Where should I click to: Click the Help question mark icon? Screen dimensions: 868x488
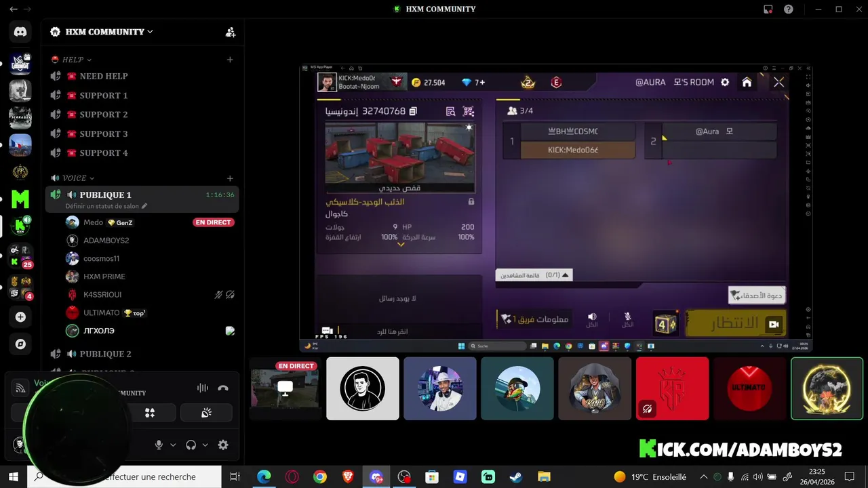789,9
